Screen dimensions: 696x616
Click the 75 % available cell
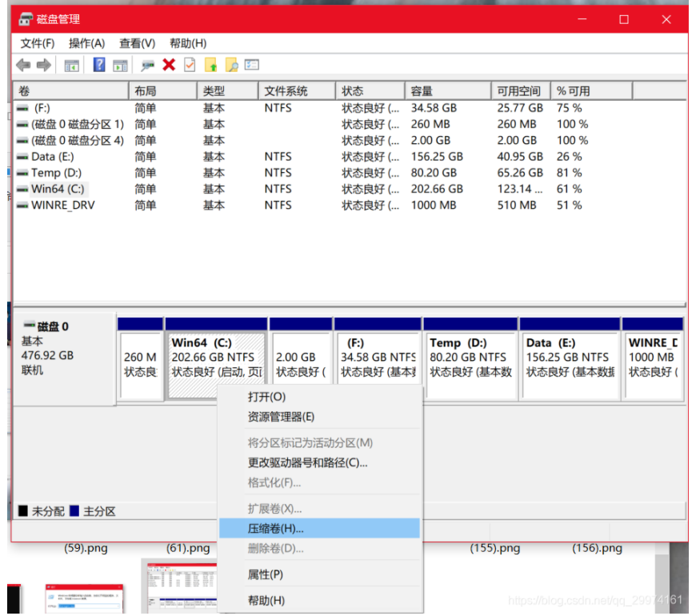(569, 108)
